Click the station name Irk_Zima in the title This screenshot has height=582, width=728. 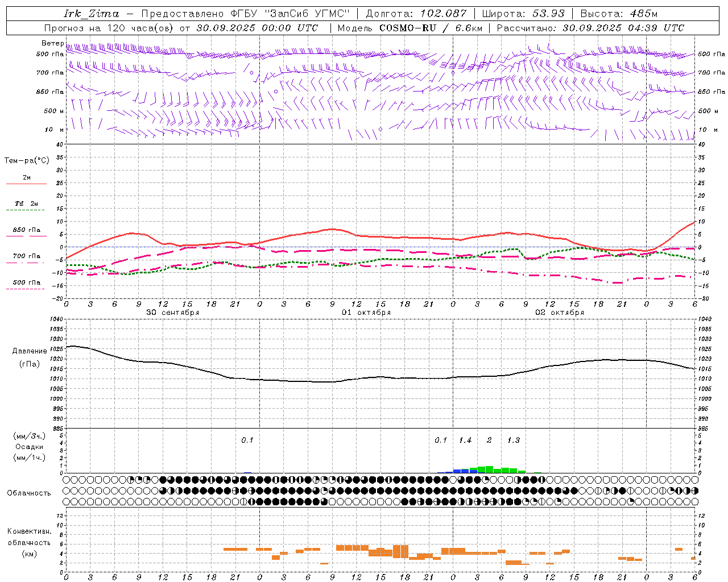click(91, 14)
